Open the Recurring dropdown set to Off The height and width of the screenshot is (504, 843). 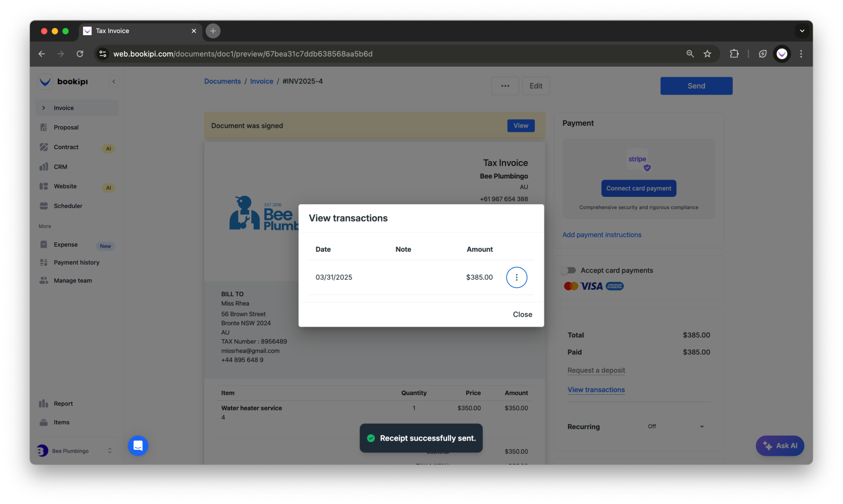(x=676, y=426)
